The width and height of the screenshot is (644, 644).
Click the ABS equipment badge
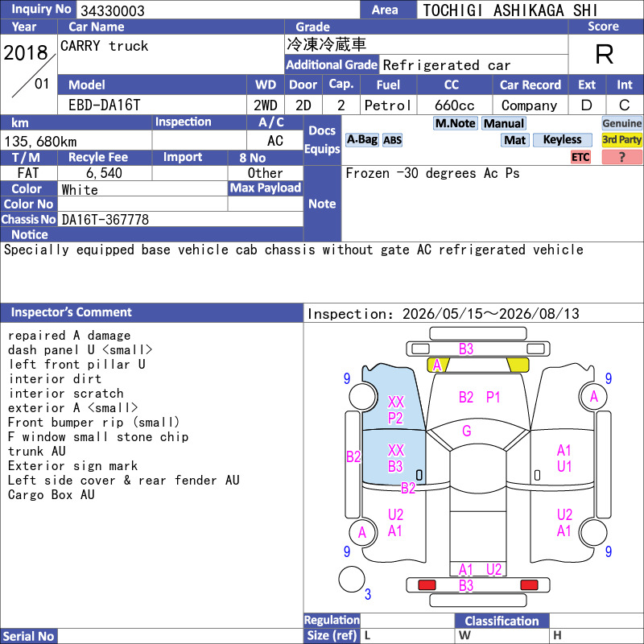pos(392,140)
